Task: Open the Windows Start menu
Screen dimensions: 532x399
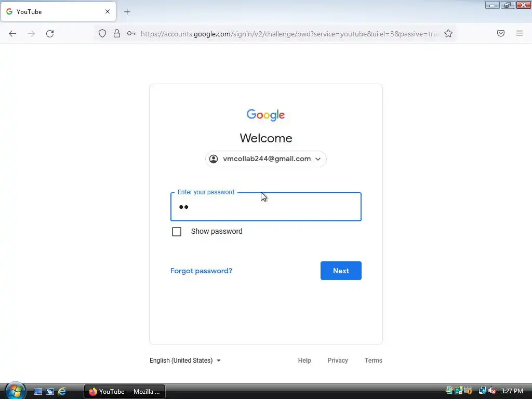Action: (x=15, y=391)
